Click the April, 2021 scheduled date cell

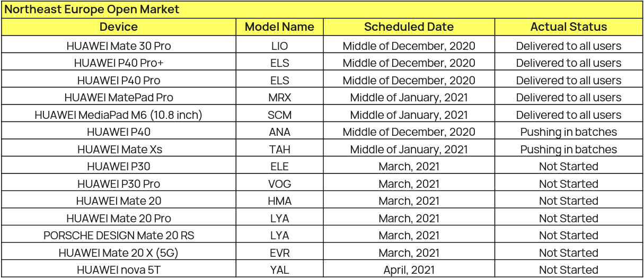pyautogui.click(x=409, y=270)
